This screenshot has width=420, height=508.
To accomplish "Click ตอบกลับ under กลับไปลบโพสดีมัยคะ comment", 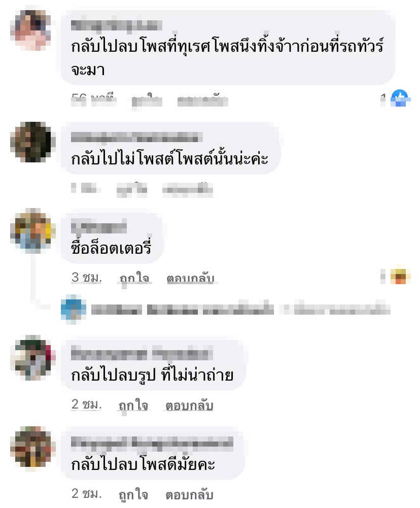I will point(189,494).
